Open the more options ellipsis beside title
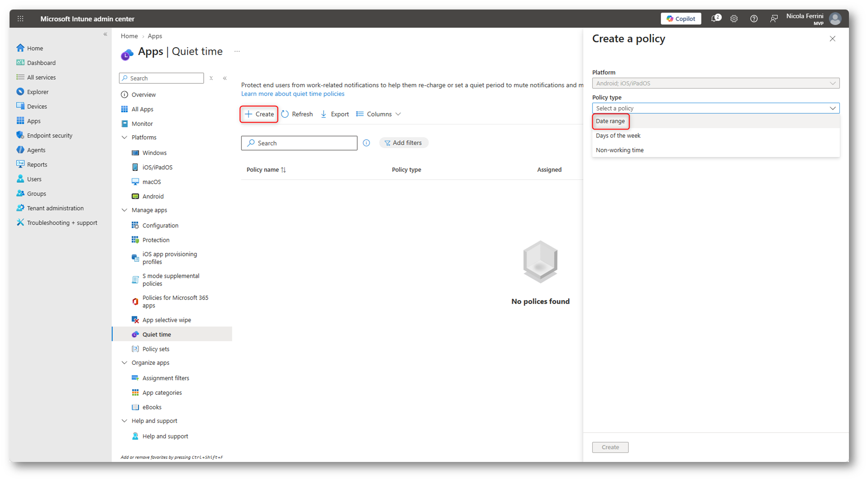Image resolution: width=868 pixels, height=481 pixels. point(237,51)
